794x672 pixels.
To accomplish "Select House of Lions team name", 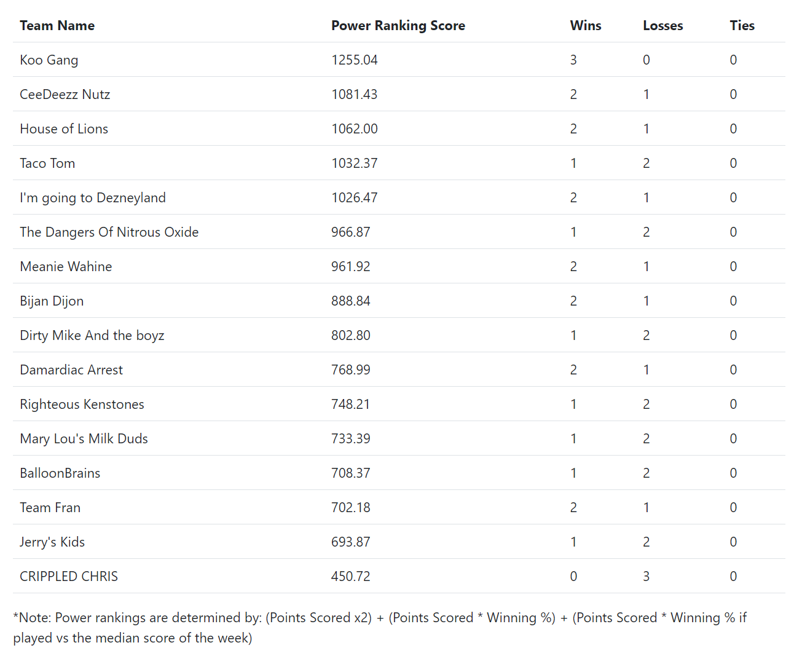I will pos(64,128).
